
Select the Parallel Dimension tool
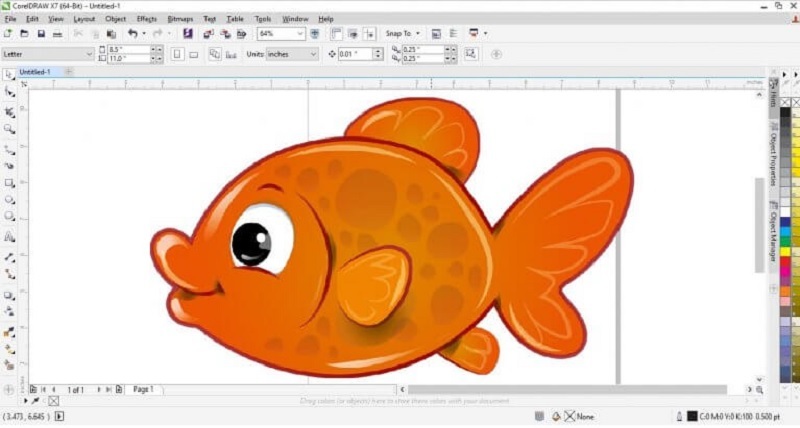coord(9,257)
